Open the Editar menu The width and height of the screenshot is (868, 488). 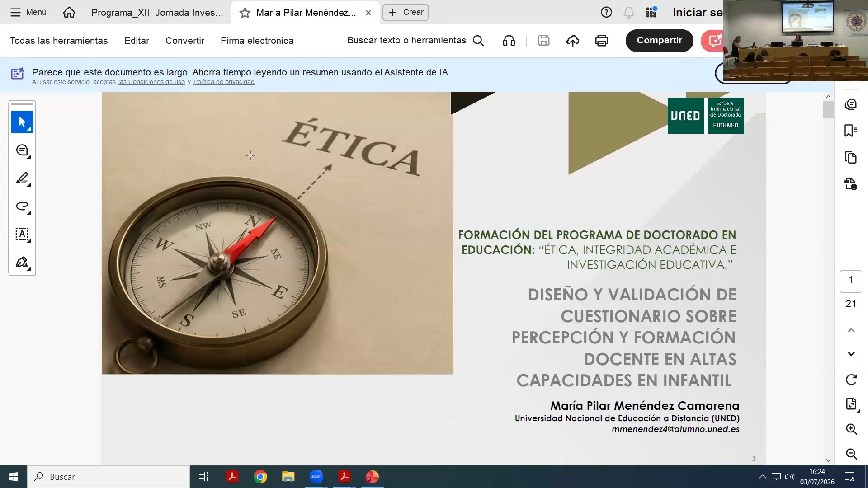click(137, 41)
